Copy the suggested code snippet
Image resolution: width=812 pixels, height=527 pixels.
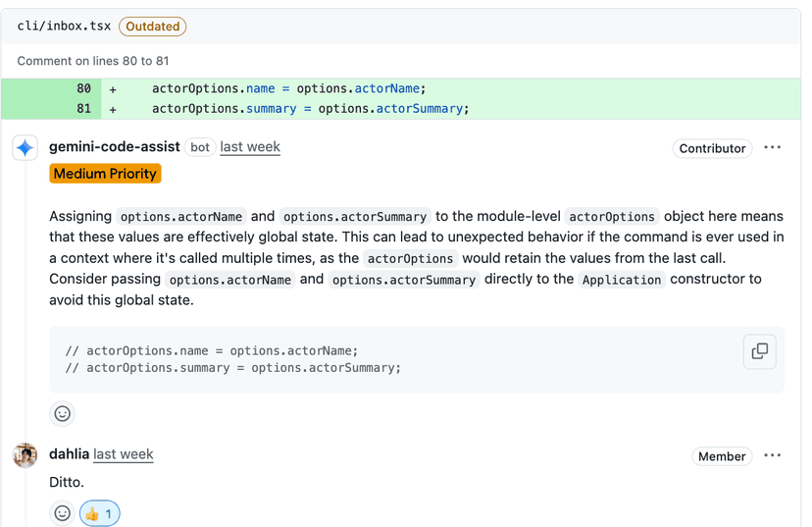click(x=759, y=351)
